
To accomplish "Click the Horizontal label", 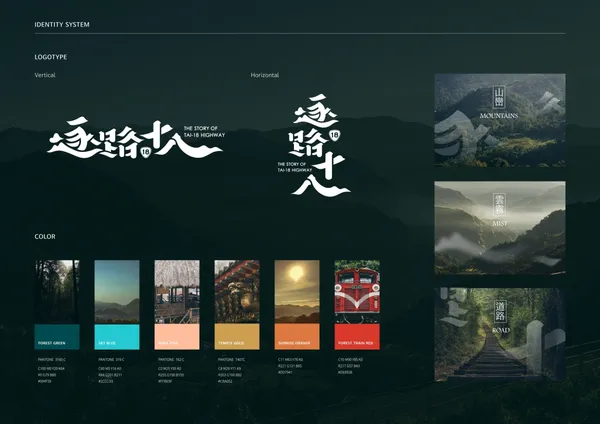I will pyautogui.click(x=265, y=75).
